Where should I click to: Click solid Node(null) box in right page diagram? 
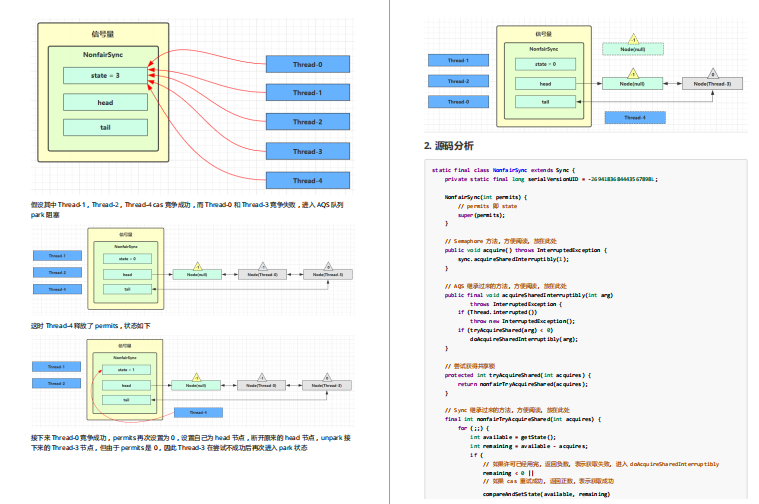coord(632,84)
